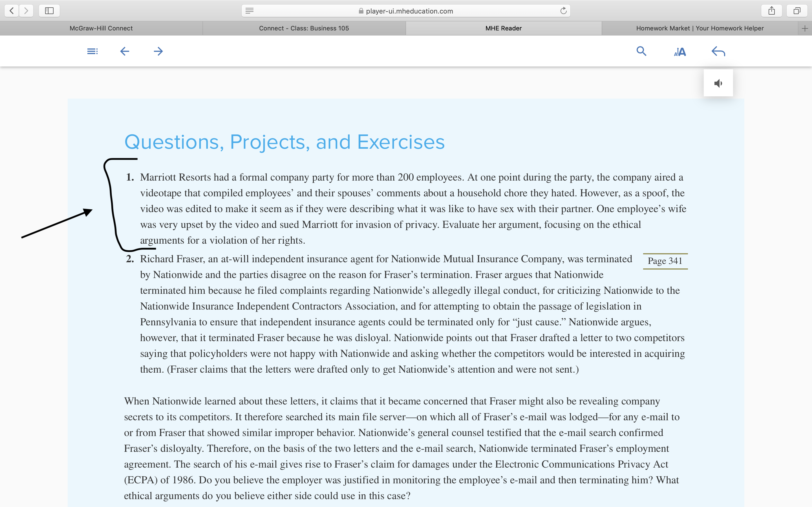Go to previous page with left arrow
Image resolution: width=812 pixels, height=507 pixels.
click(125, 51)
